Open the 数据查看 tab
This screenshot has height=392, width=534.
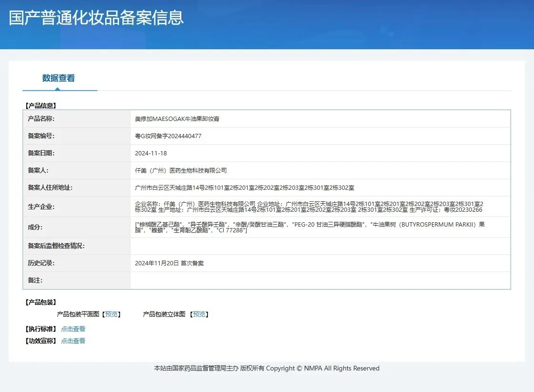point(59,78)
